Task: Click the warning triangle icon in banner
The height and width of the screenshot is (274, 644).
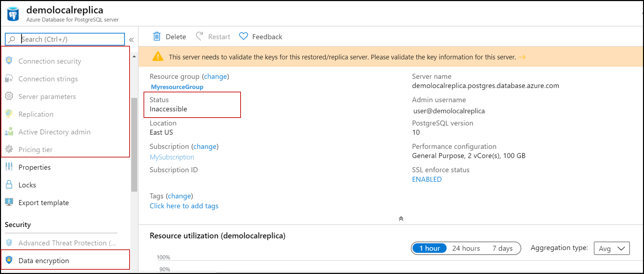Action: tap(158, 56)
